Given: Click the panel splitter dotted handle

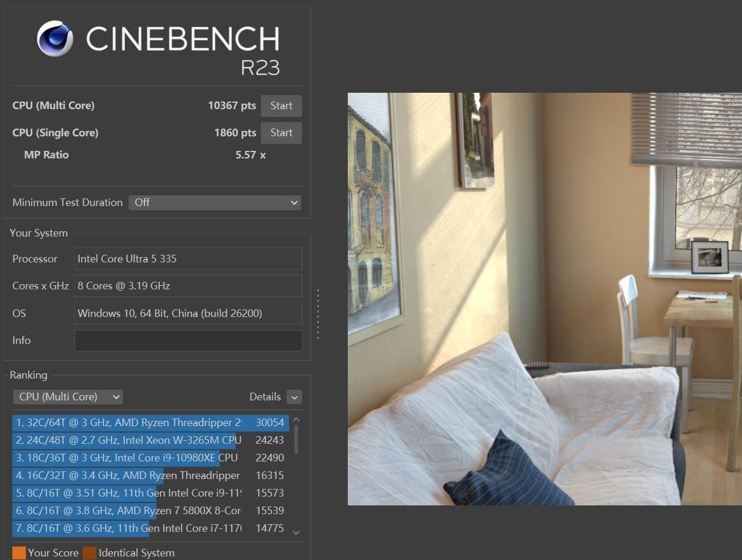Looking at the screenshot, I should coord(318,313).
